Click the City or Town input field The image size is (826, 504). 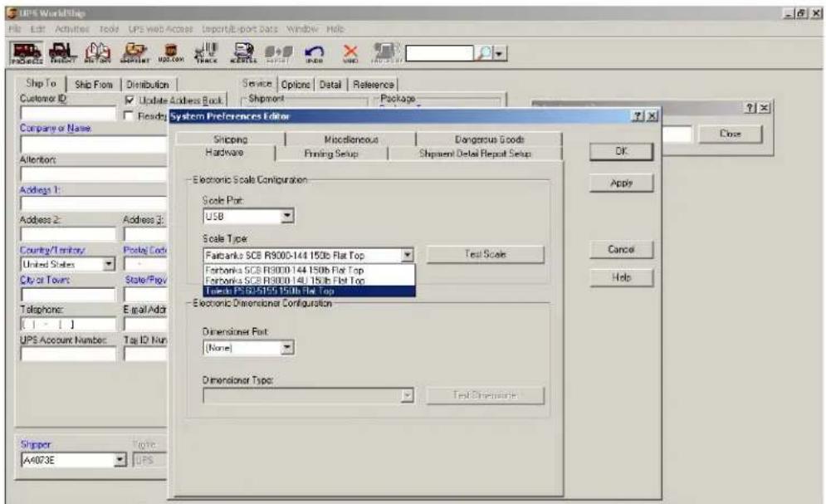[68, 294]
